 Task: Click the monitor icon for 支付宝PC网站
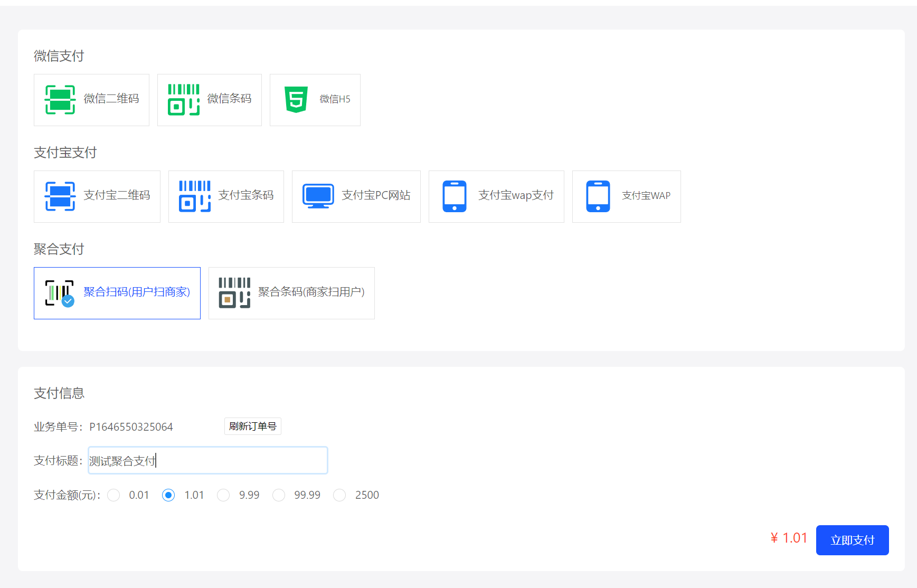[317, 195]
